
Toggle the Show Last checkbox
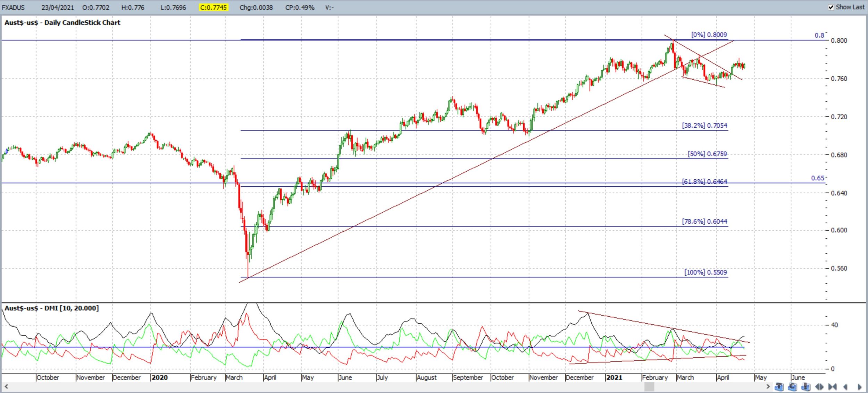click(831, 7)
